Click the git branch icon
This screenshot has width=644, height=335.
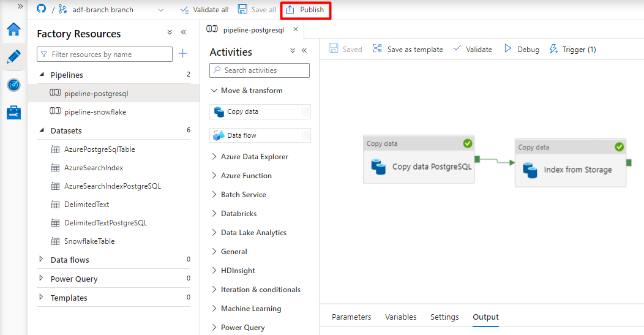point(62,9)
